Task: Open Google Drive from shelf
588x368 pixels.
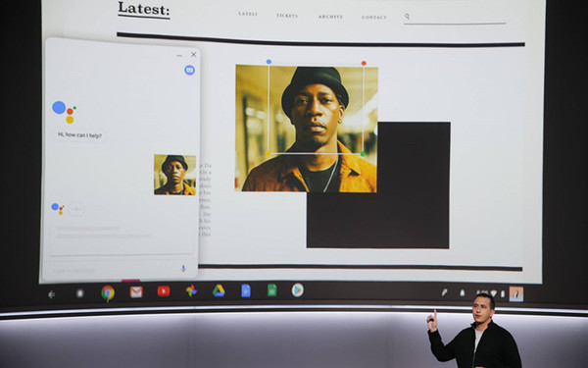Action: point(219,290)
